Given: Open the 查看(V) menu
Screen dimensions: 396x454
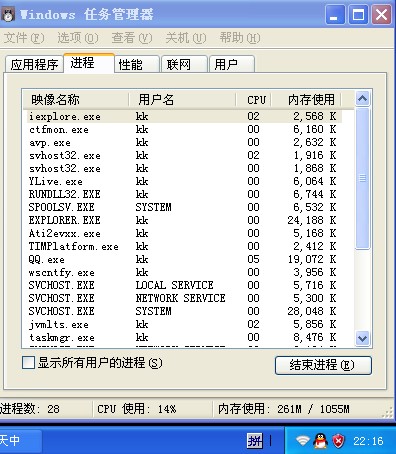Looking at the screenshot, I should tap(132, 38).
